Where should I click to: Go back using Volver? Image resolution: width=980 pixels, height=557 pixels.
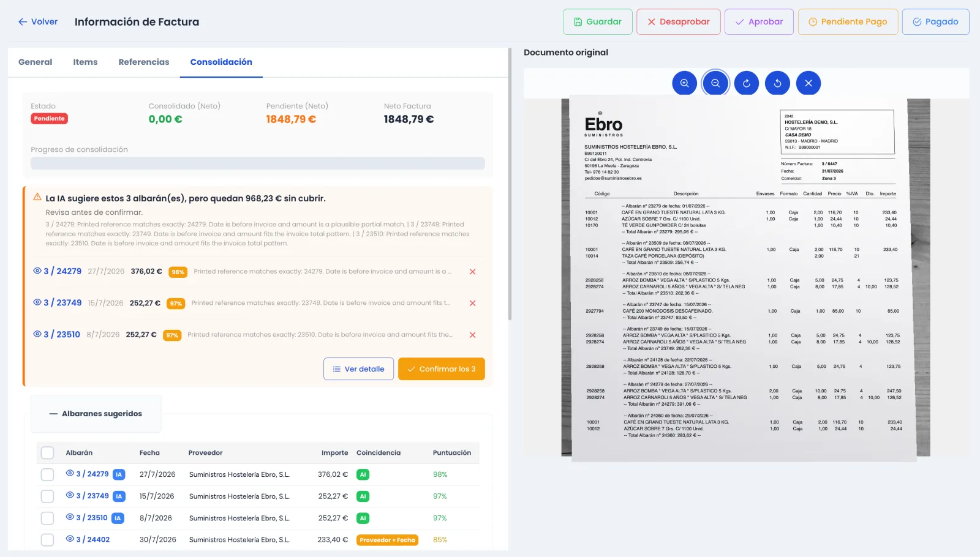(x=38, y=21)
